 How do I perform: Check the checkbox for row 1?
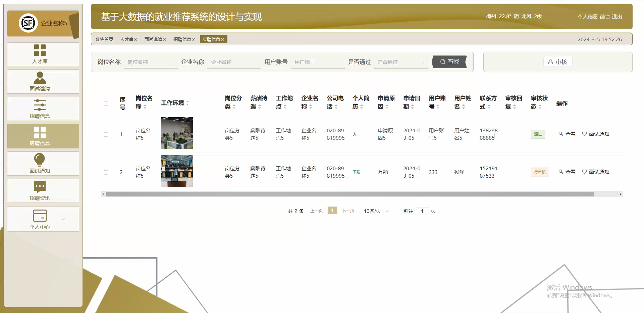point(106,134)
